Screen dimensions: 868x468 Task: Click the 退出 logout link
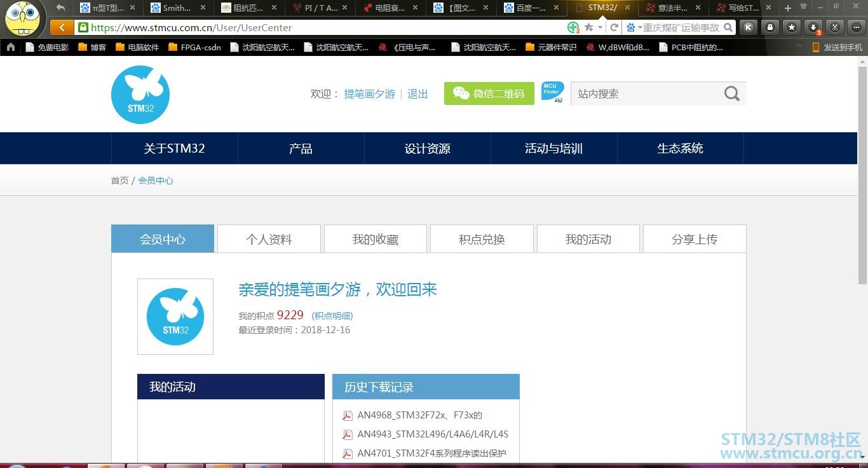click(x=417, y=93)
